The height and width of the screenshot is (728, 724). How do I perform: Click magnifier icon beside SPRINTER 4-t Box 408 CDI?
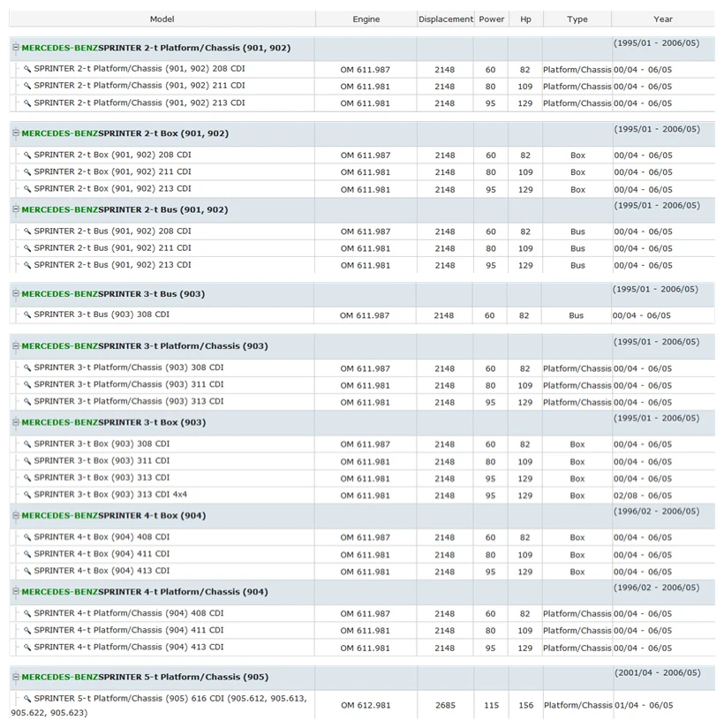point(27,538)
